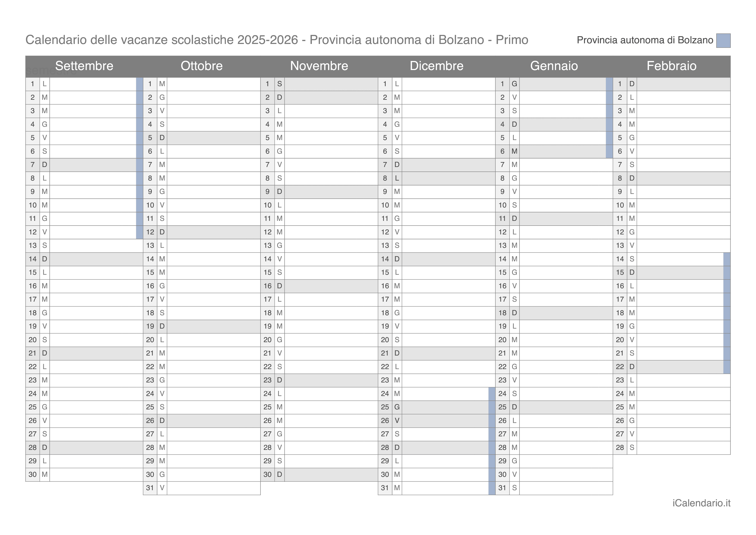This screenshot has height=535, width=756.
Task: Select day 31 in Gennaio
Action: point(503,488)
